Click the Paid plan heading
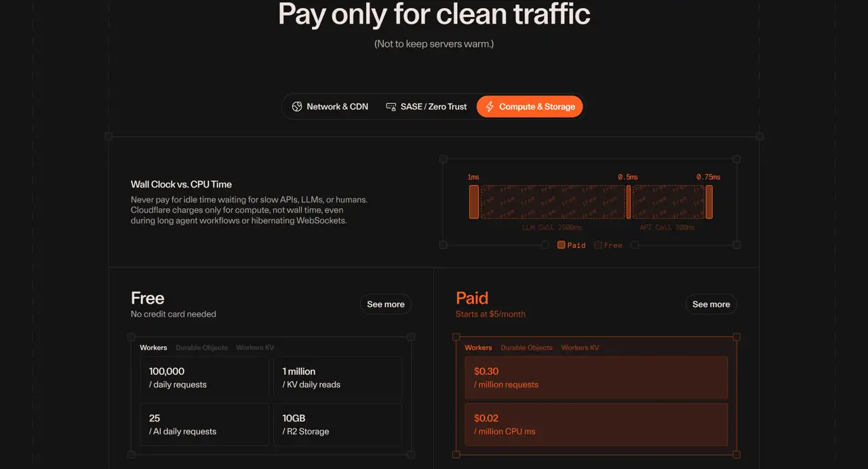The width and height of the screenshot is (868, 469). pos(472,298)
